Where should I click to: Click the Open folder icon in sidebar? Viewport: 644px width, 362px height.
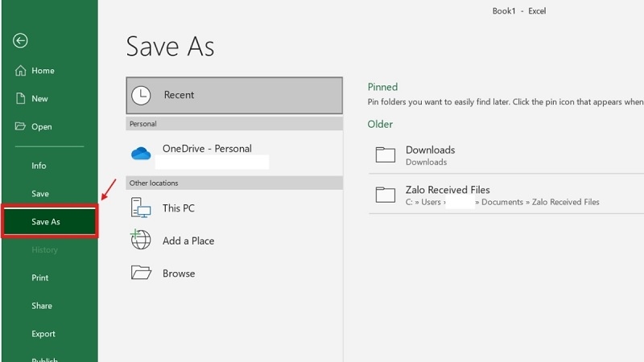[x=20, y=126]
